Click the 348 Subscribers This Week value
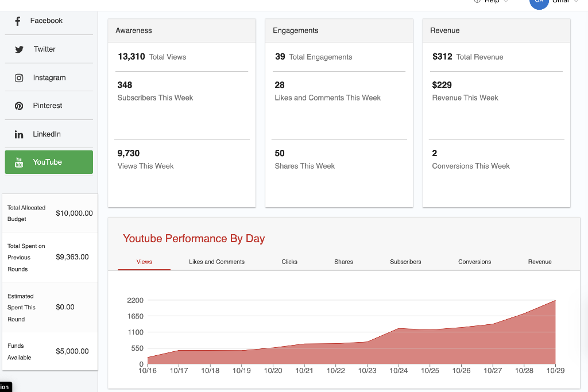Viewport: 588px width, 392px height. 125,85
